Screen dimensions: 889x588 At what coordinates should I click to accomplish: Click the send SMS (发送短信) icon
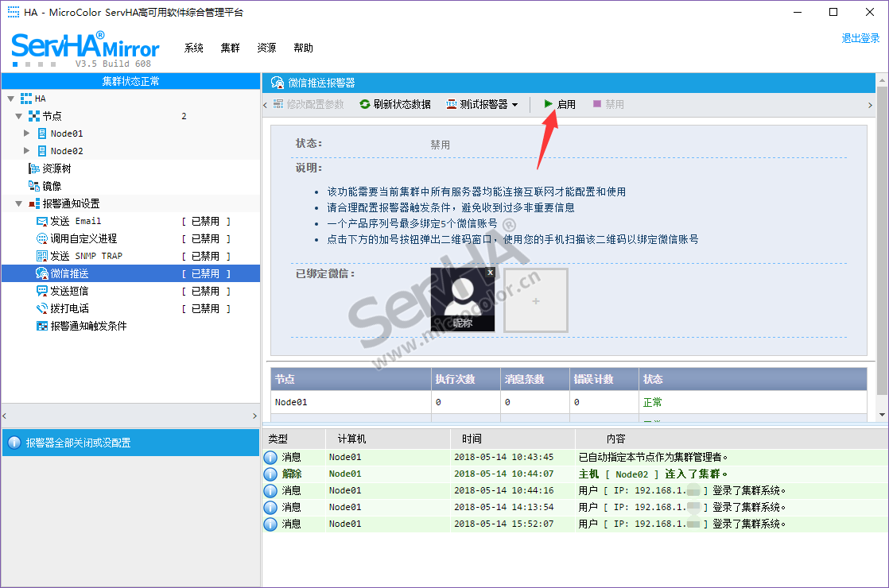pyautogui.click(x=42, y=291)
